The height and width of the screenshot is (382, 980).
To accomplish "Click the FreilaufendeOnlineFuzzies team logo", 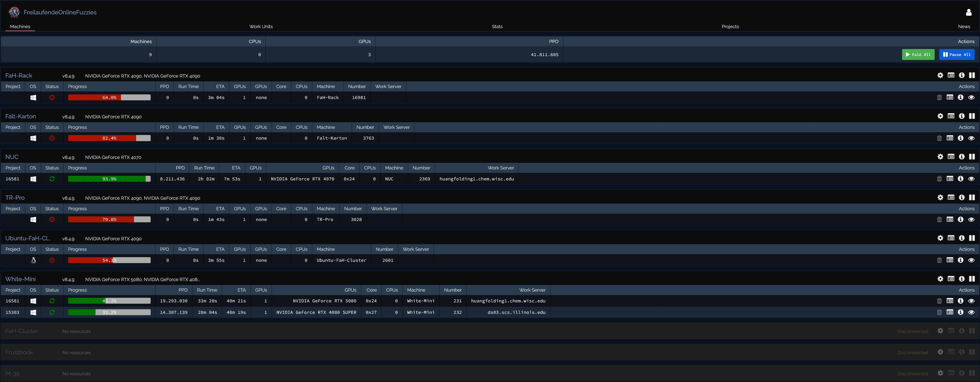I will click(x=15, y=12).
